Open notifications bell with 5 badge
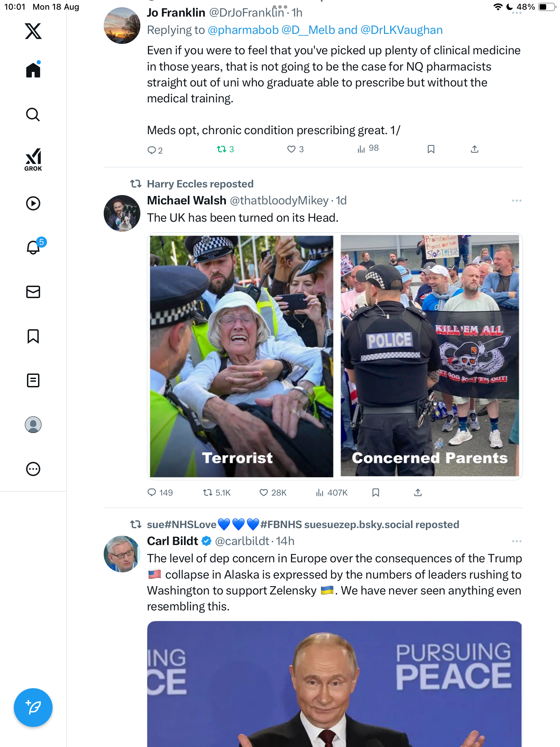This screenshot has height=747, width=560. 35,247
